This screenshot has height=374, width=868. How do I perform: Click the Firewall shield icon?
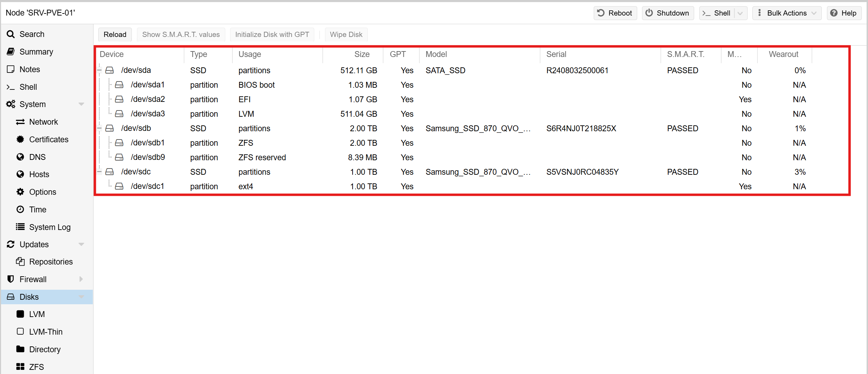point(11,279)
